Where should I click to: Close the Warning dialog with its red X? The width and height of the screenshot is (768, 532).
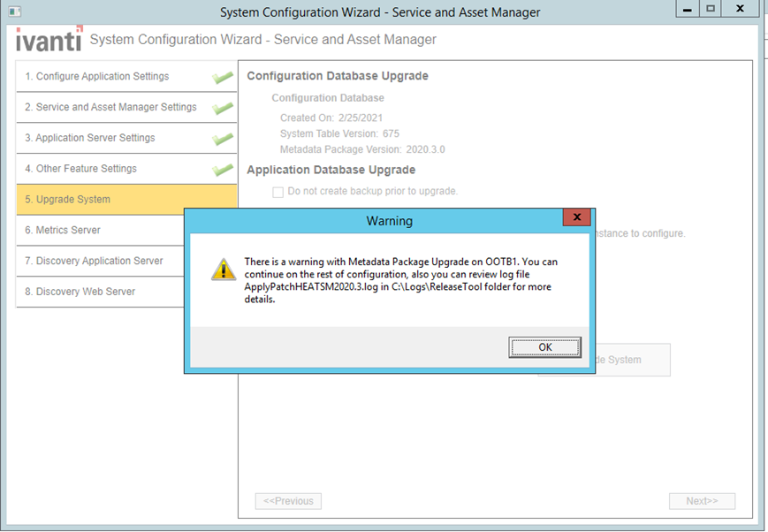576,217
